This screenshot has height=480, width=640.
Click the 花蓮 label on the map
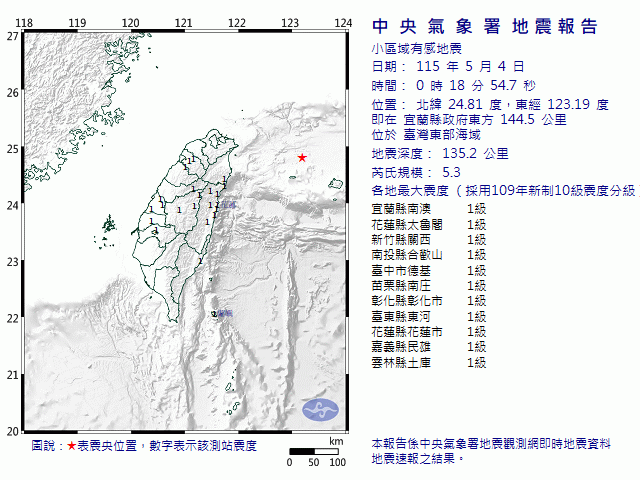click(229, 205)
